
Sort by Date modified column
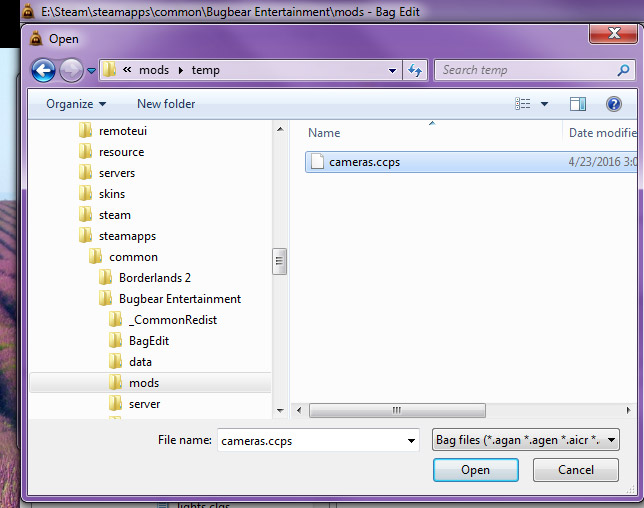tap(603, 133)
